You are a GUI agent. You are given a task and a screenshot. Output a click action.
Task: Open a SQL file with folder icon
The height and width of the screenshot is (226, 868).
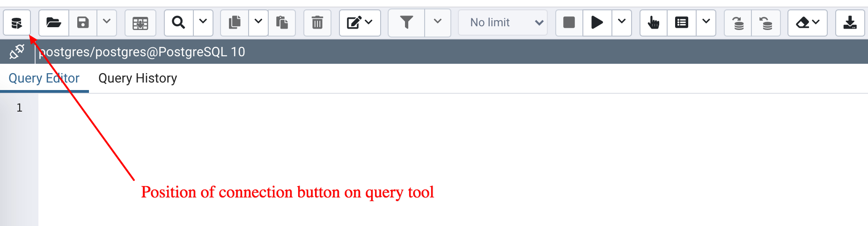pos(54,23)
